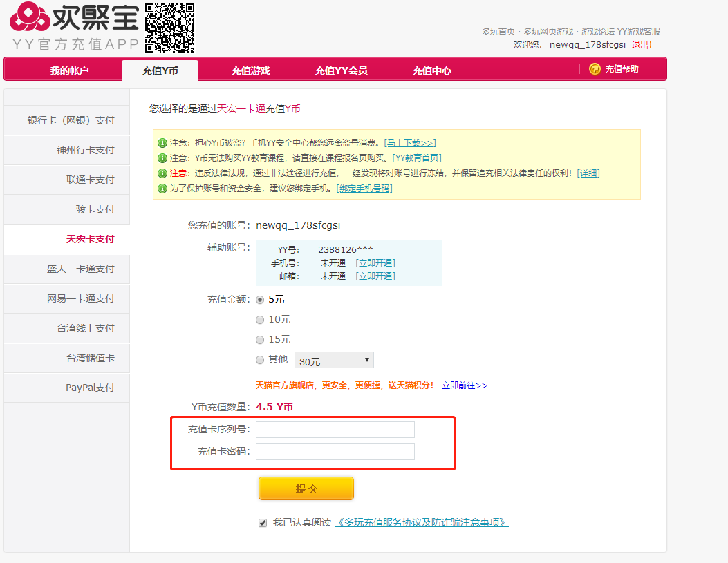
Task: Click 立即开通 next to 手机号
Action: pyautogui.click(x=375, y=263)
